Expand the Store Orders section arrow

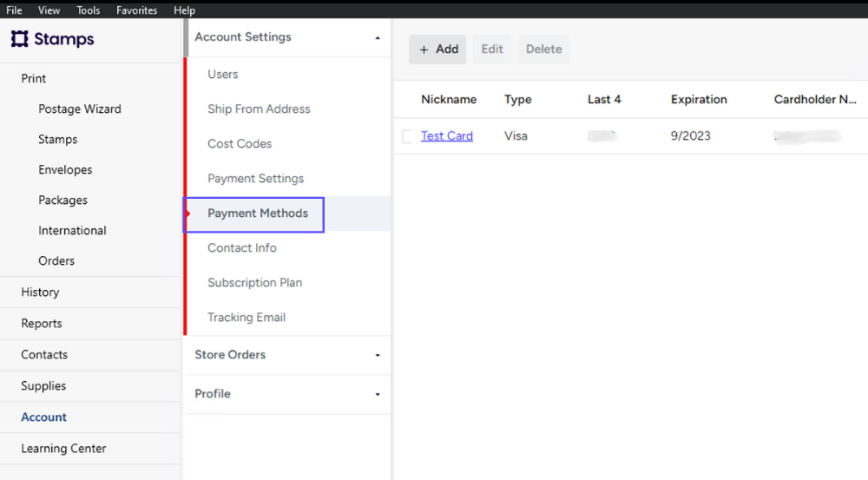coord(378,355)
